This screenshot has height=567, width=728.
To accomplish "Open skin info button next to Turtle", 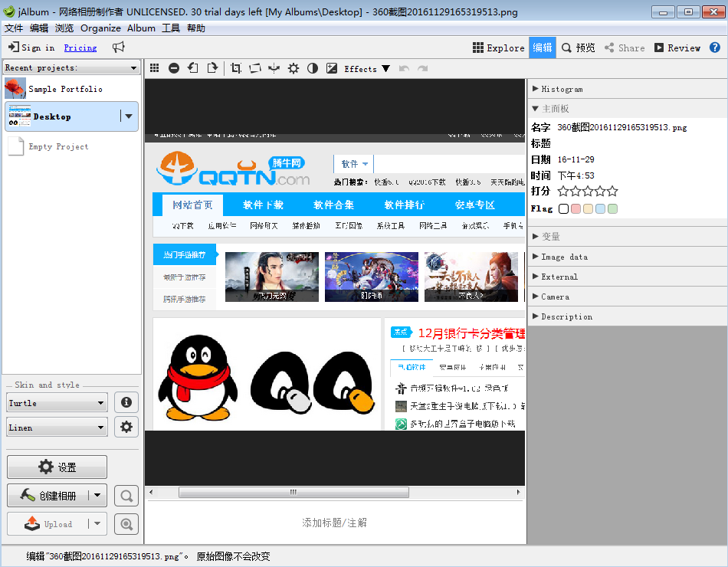I will coord(126,402).
